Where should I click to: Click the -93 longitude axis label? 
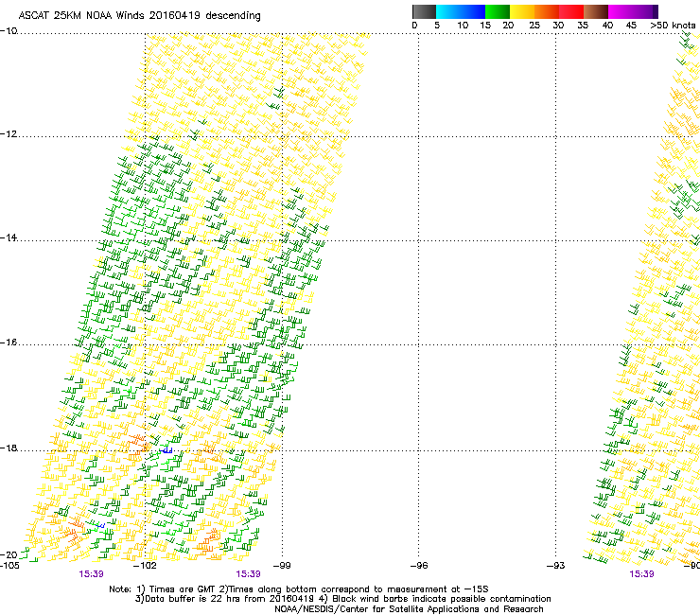(x=556, y=566)
